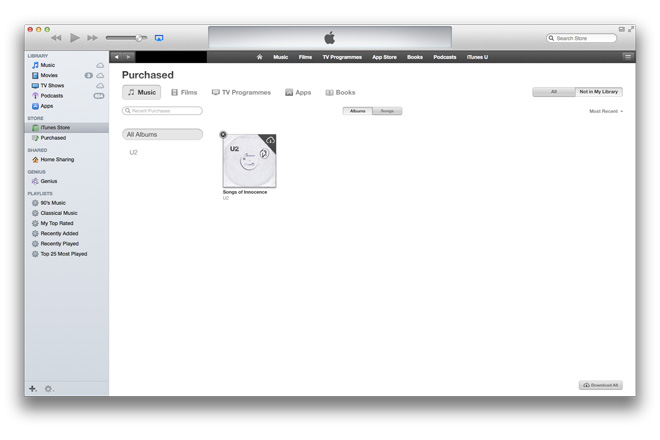Open the Recently Added playlist
Viewport: 660px width, 440px height.
pos(59,233)
